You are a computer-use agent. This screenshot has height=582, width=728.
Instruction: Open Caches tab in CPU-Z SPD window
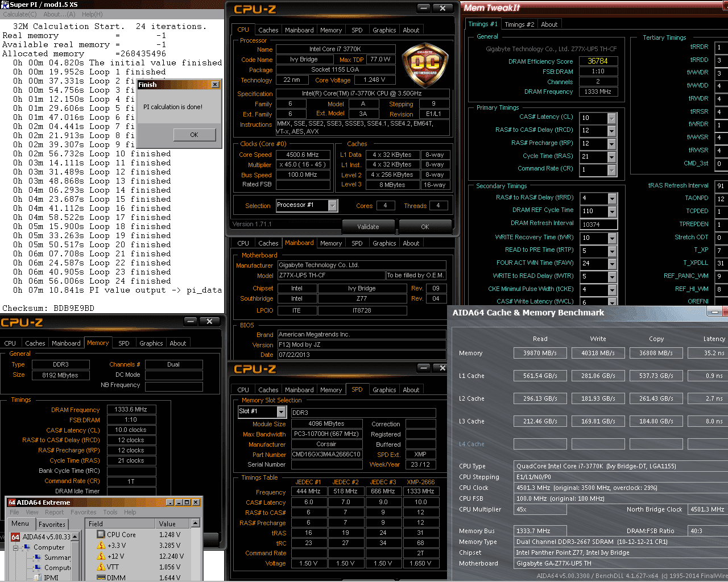click(268, 390)
